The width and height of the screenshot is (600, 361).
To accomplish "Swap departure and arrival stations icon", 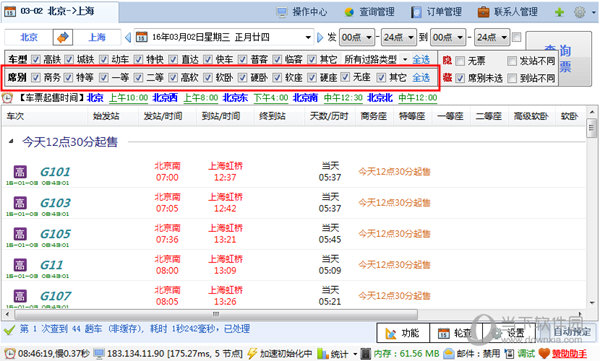I will (63, 37).
